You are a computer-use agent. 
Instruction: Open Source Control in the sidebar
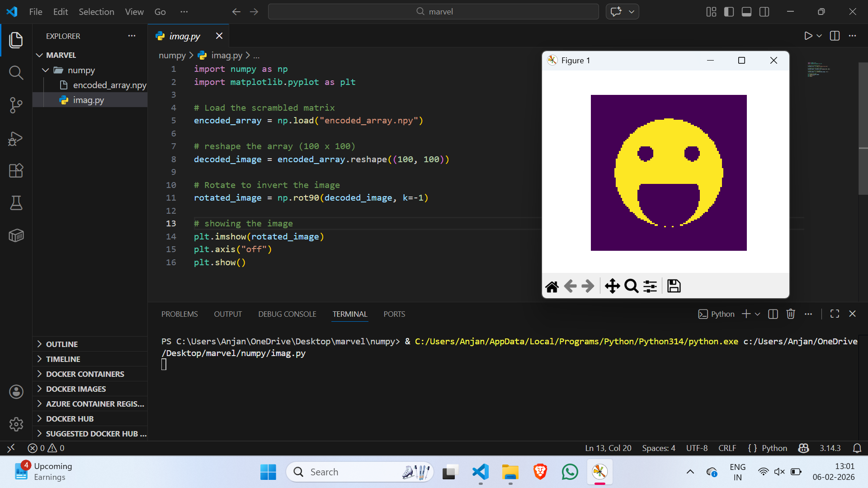[16, 105]
